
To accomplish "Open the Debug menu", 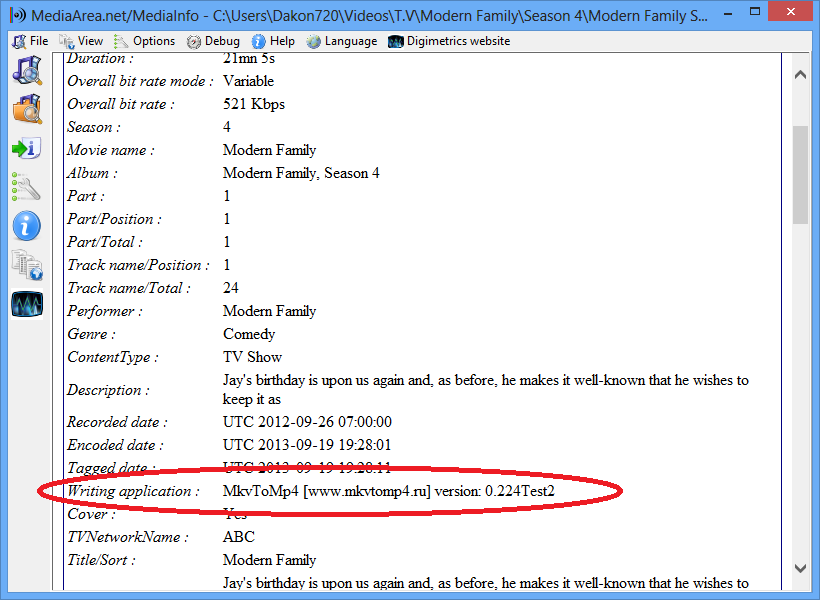I will (x=213, y=41).
